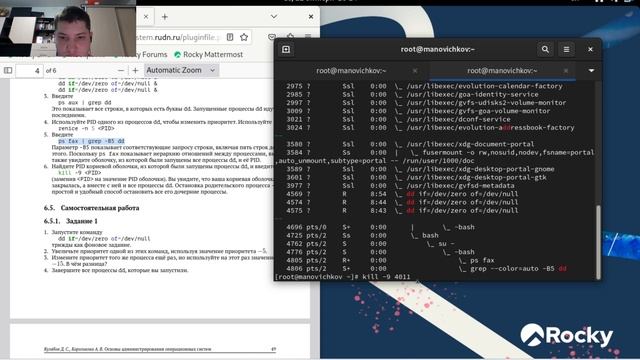Zoom in the PDF with plus button
Screen dimensions: 640x360
[x=136, y=70]
